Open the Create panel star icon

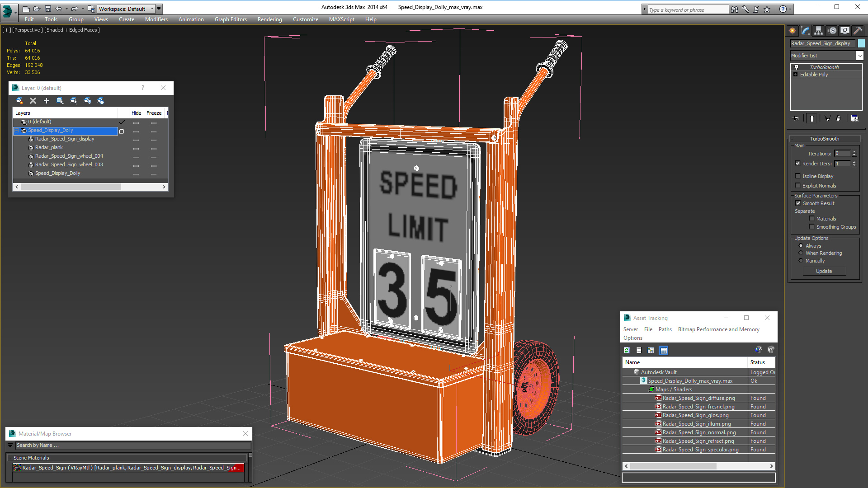coord(792,31)
